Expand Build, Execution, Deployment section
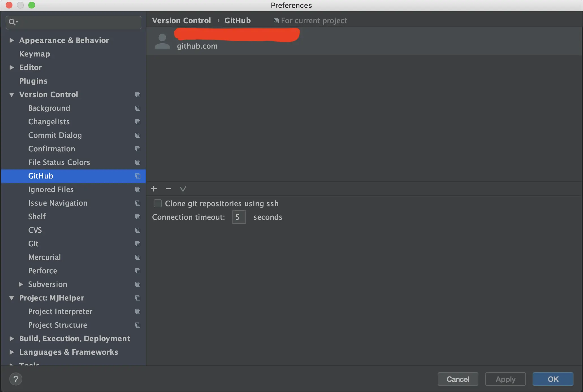583x392 pixels. 12,339
